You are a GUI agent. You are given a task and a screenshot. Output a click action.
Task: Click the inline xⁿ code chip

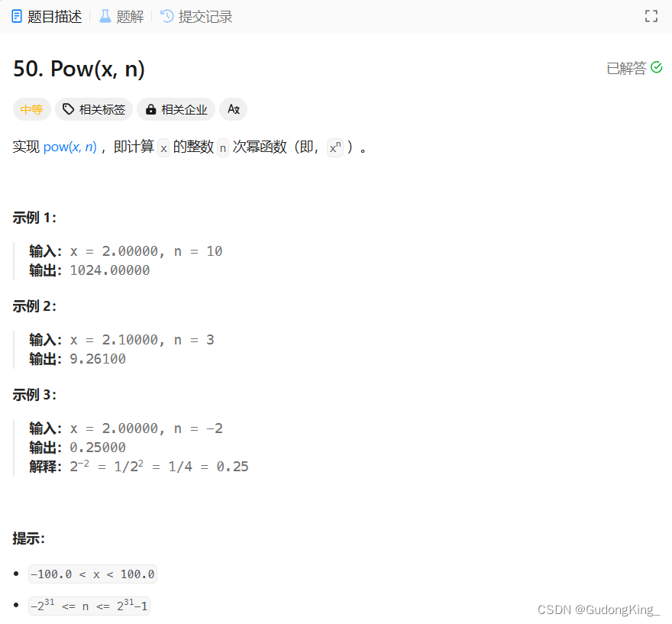click(334, 147)
